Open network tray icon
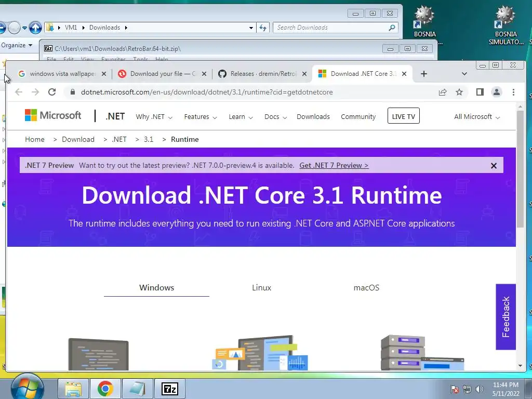Screen dimensions: 532x399 tap(467, 389)
